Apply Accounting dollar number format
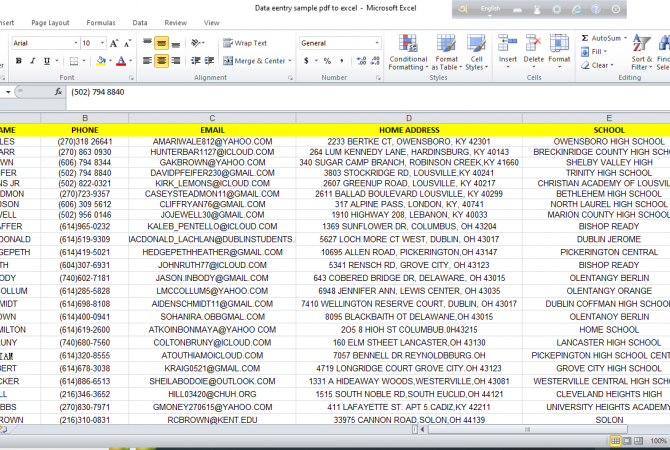The height and width of the screenshot is (450, 670). click(x=306, y=61)
